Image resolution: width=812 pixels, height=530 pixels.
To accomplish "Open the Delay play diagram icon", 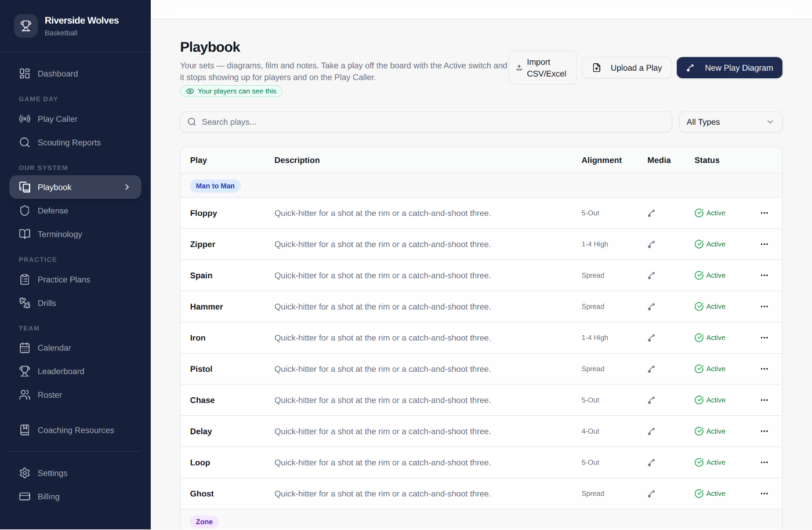I will (651, 431).
